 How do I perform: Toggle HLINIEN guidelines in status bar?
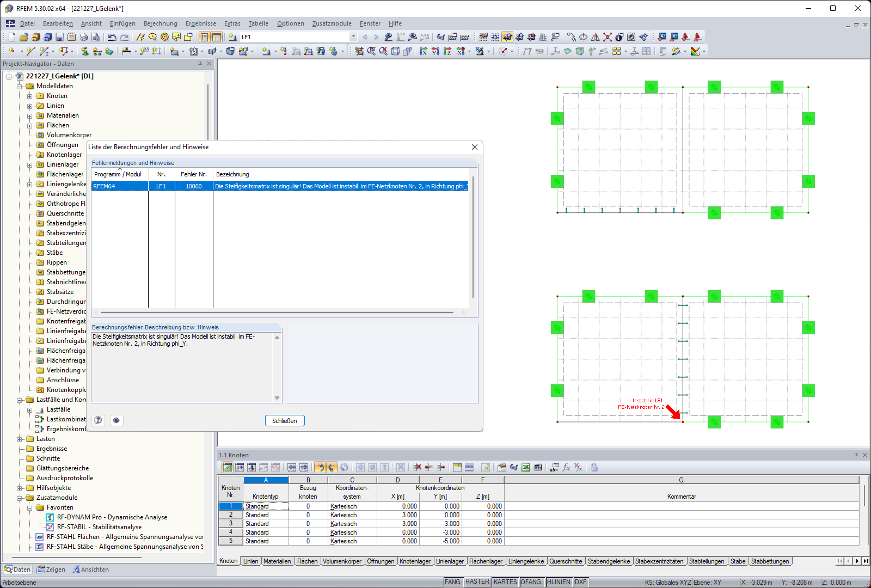click(x=559, y=582)
